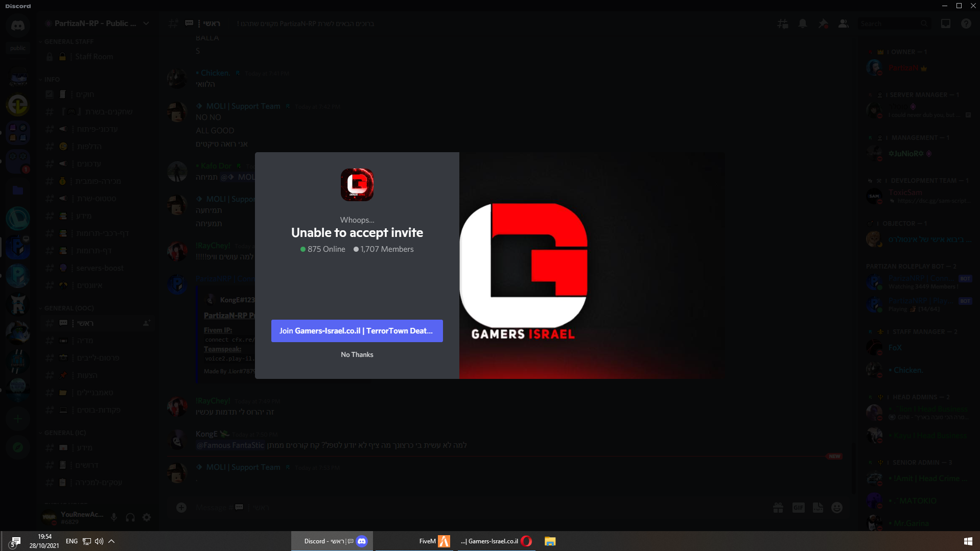This screenshot has height=551, width=980.
Task: Collapse the GENERAL (OOC) channel category
Action: pos(68,308)
